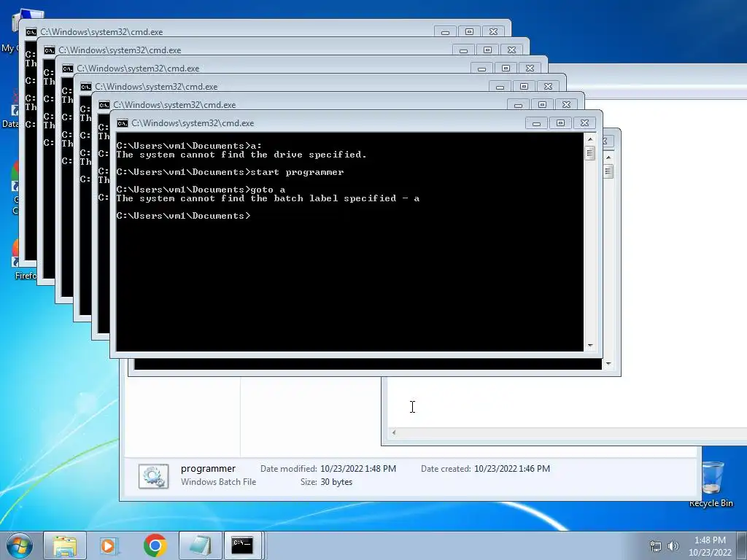Click the programmer file name in details pane
The image size is (747, 560).
pos(208,469)
